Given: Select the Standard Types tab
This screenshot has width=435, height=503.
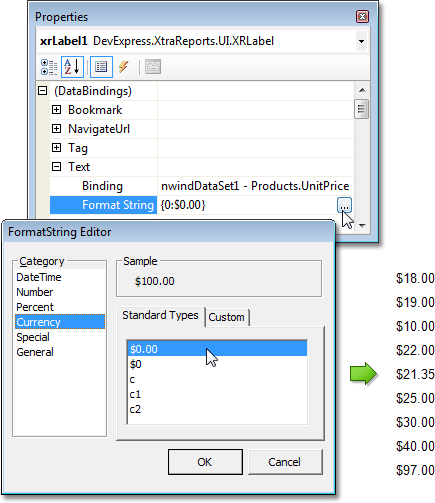Looking at the screenshot, I should 160,315.
